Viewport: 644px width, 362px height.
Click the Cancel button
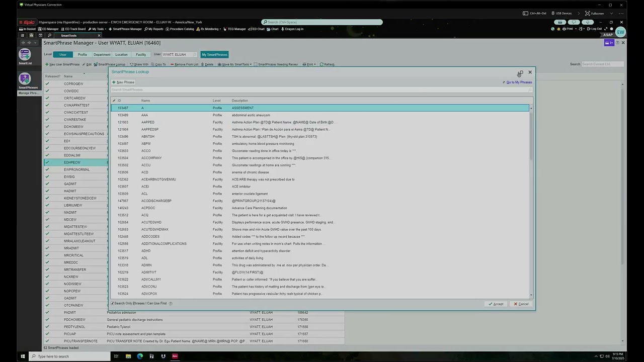tap(521, 304)
